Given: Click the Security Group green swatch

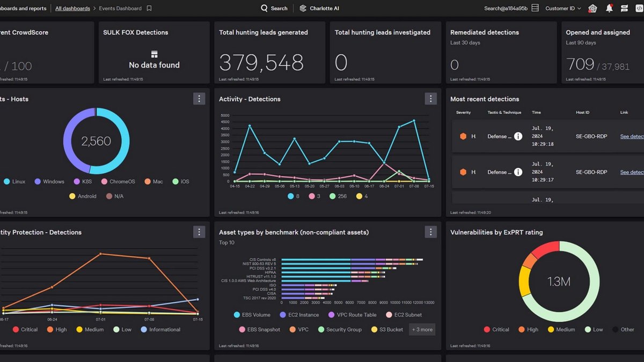Looking at the screenshot, I should pyautogui.click(x=321, y=329).
